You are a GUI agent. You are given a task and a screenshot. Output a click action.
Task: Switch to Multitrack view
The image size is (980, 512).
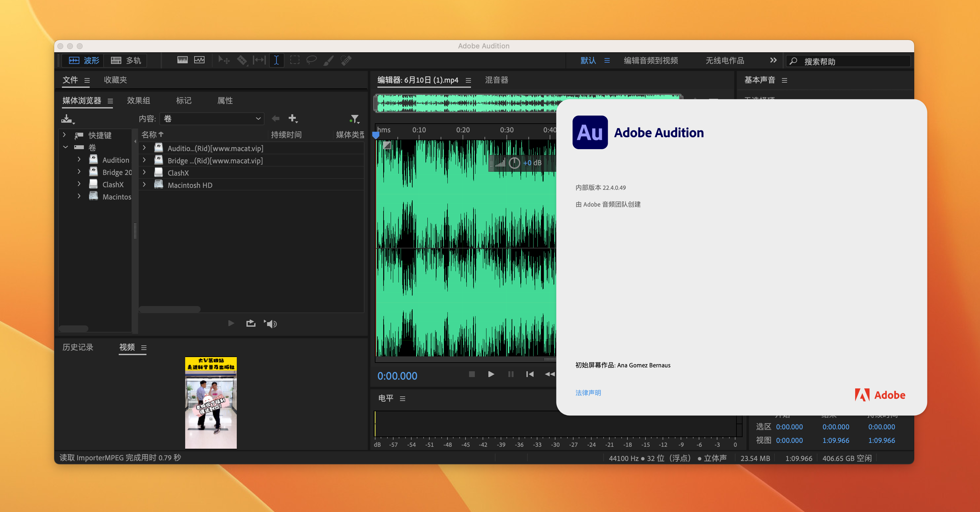click(x=126, y=60)
